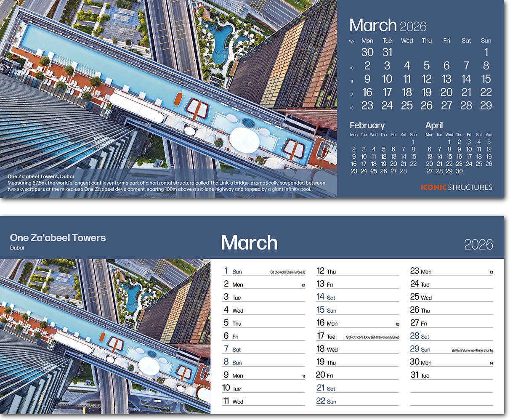The image size is (510, 420).
Task: Select the Mon column header in March
Action: 367,41
